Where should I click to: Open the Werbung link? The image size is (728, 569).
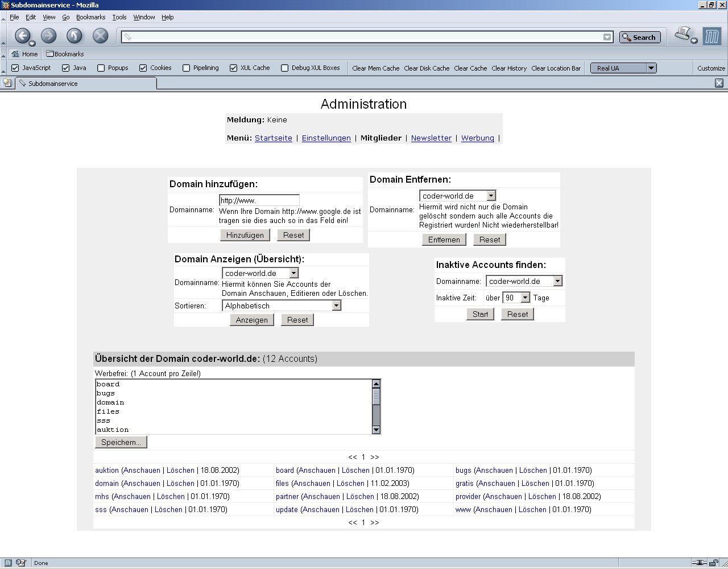(478, 138)
